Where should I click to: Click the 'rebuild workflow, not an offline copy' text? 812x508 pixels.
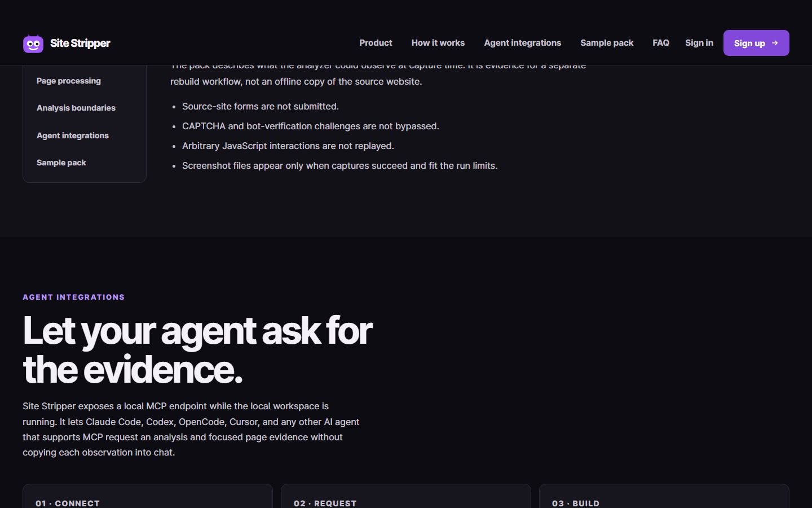(x=296, y=81)
